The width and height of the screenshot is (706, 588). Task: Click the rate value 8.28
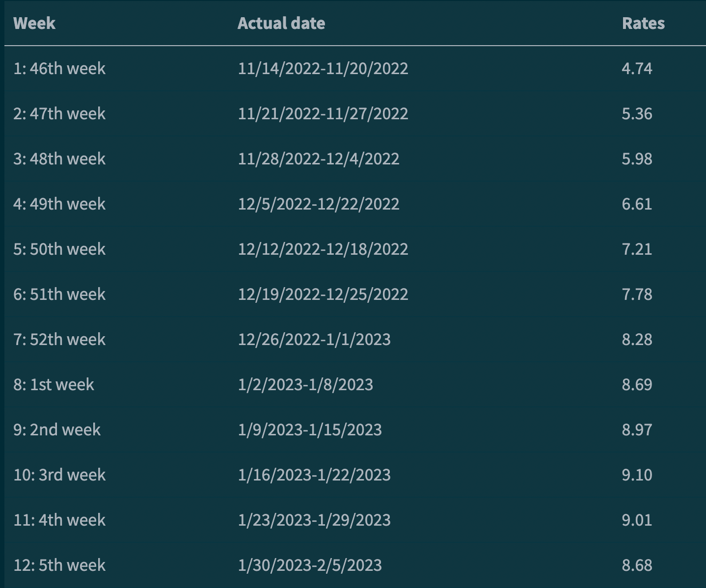coord(637,339)
